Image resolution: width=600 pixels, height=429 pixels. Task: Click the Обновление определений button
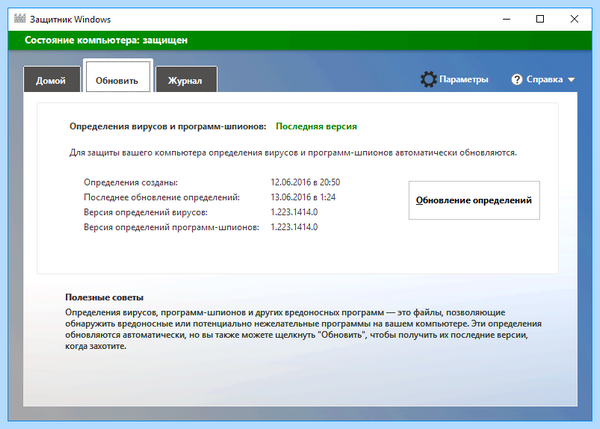(474, 200)
